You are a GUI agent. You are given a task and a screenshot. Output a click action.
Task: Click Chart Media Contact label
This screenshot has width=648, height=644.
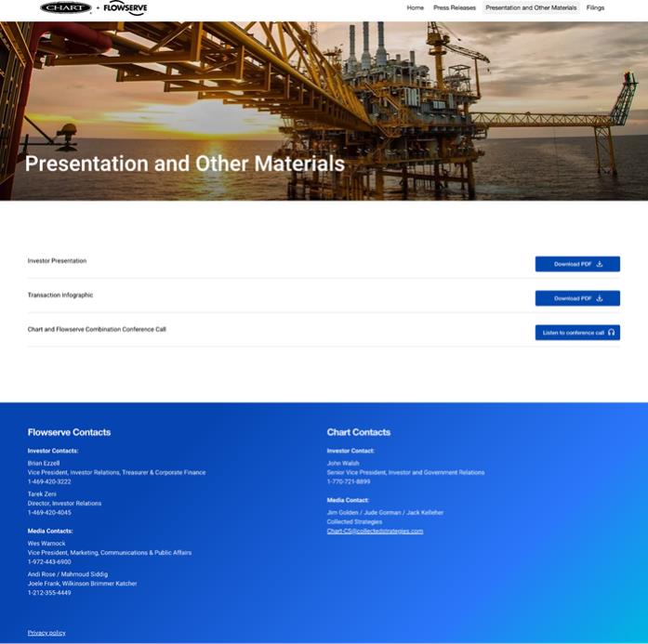point(348,500)
